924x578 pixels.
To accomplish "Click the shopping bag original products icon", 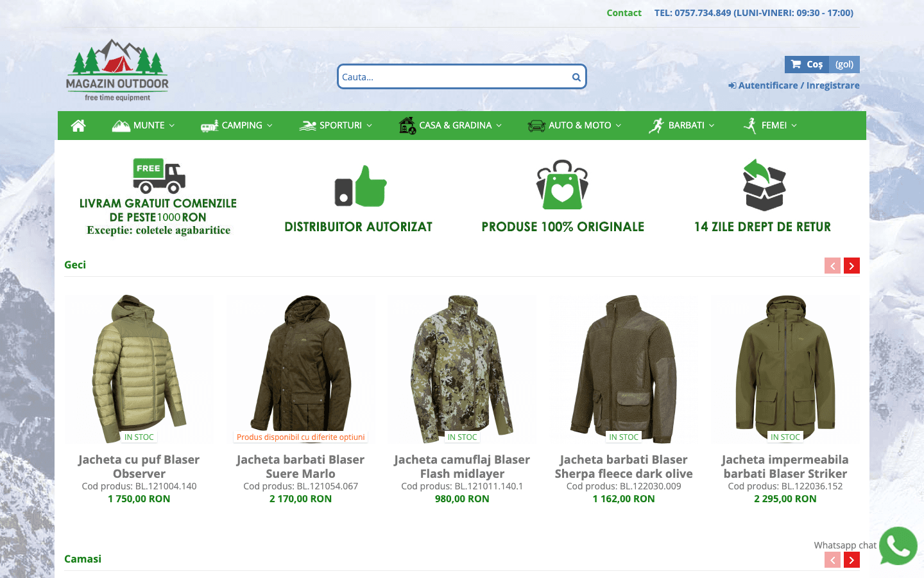I will (562, 184).
